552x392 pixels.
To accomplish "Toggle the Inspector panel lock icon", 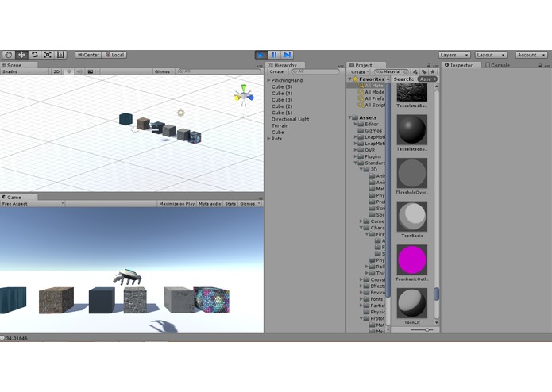I will pyautogui.click(x=540, y=65).
